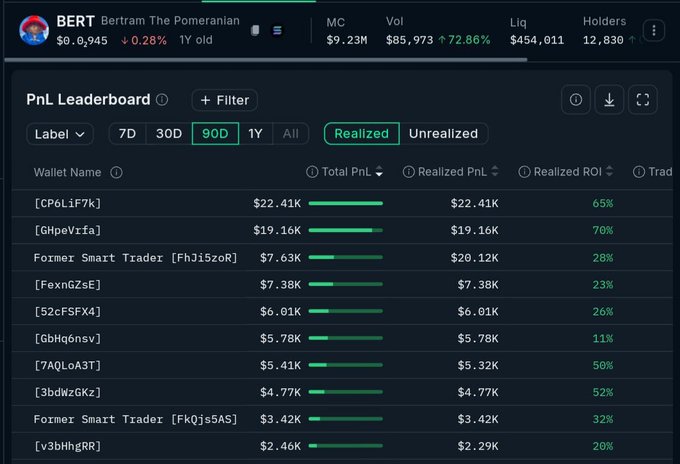
Task: Click the $20.12K realized PnL value
Action: [x=474, y=258]
